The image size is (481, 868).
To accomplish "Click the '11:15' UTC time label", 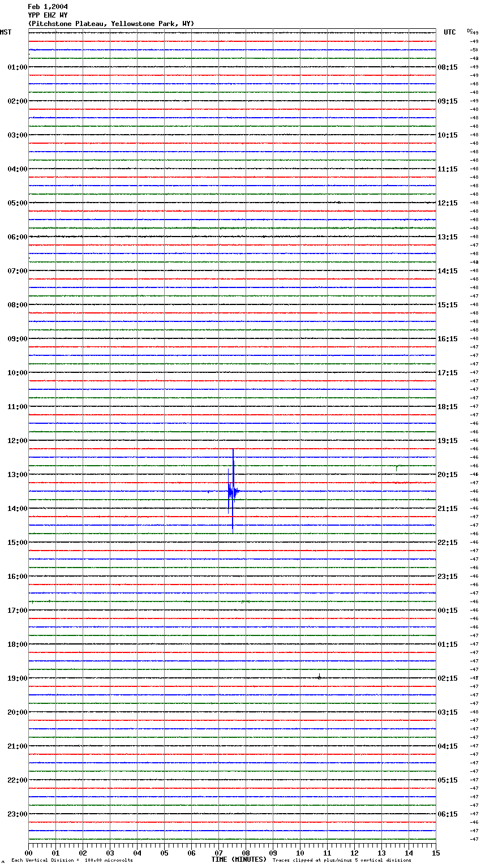I will pyautogui.click(x=448, y=169).
